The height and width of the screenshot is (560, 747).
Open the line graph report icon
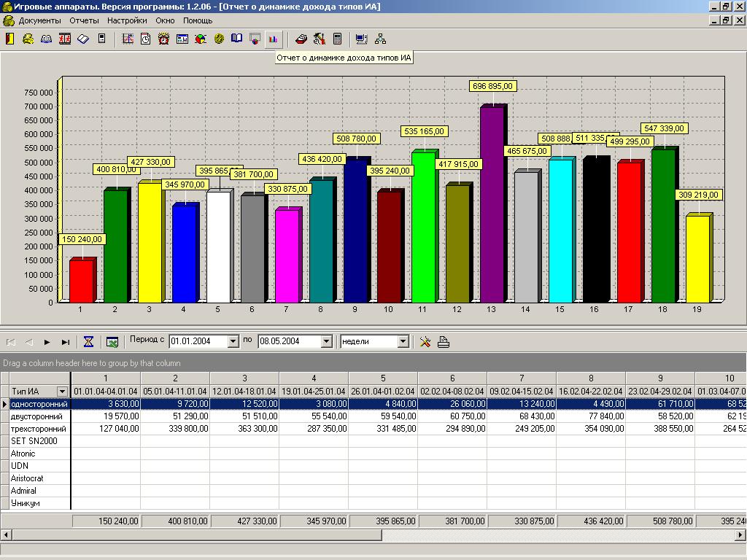(128, 39)
